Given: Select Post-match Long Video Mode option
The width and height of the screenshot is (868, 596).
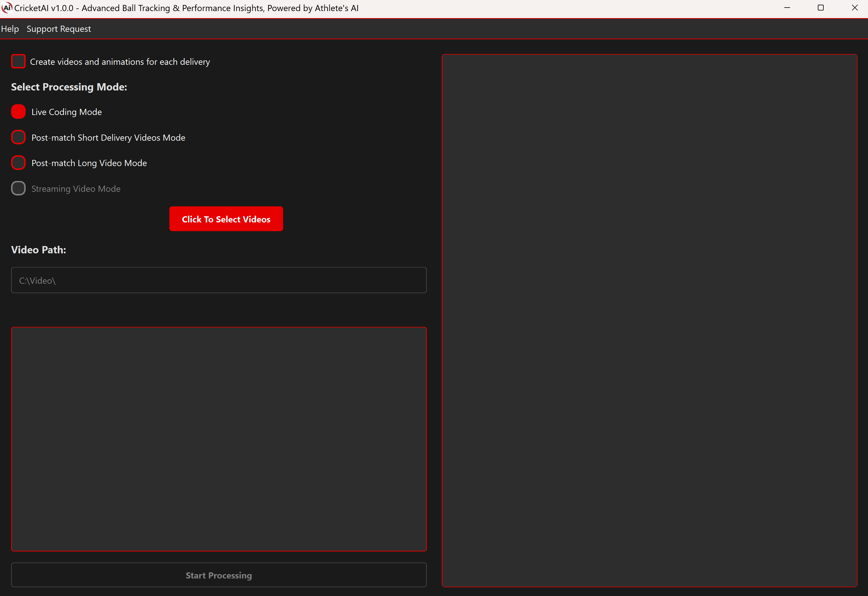Looking at the screenshot, I should pos(18,163).
